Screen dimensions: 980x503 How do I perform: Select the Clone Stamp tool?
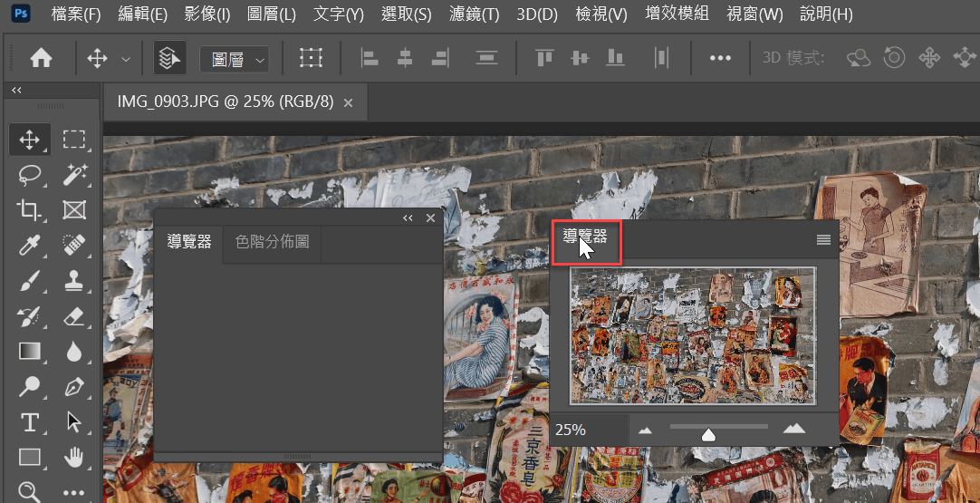74,281
